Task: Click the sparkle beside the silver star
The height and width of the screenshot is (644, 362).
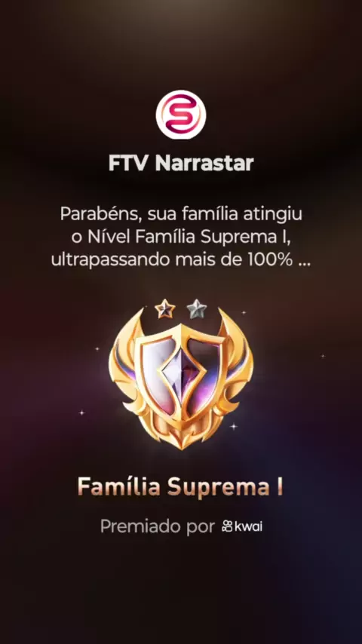Action: pos(244,312)
